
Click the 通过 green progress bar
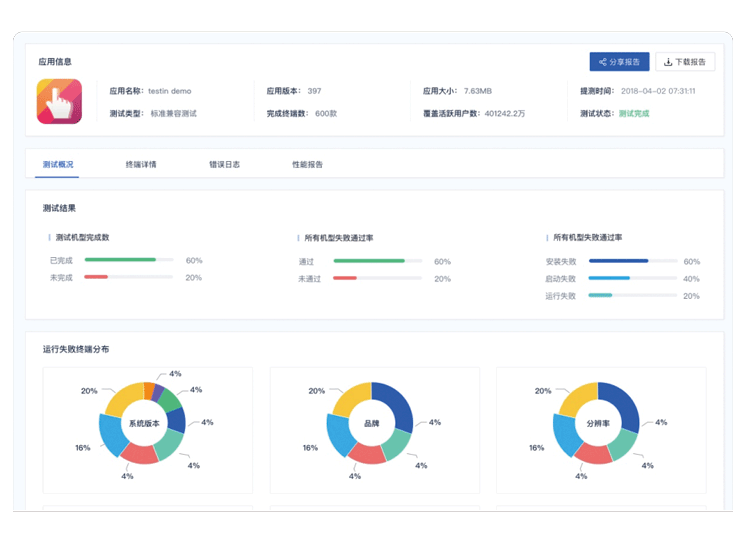tap(369, 261)
